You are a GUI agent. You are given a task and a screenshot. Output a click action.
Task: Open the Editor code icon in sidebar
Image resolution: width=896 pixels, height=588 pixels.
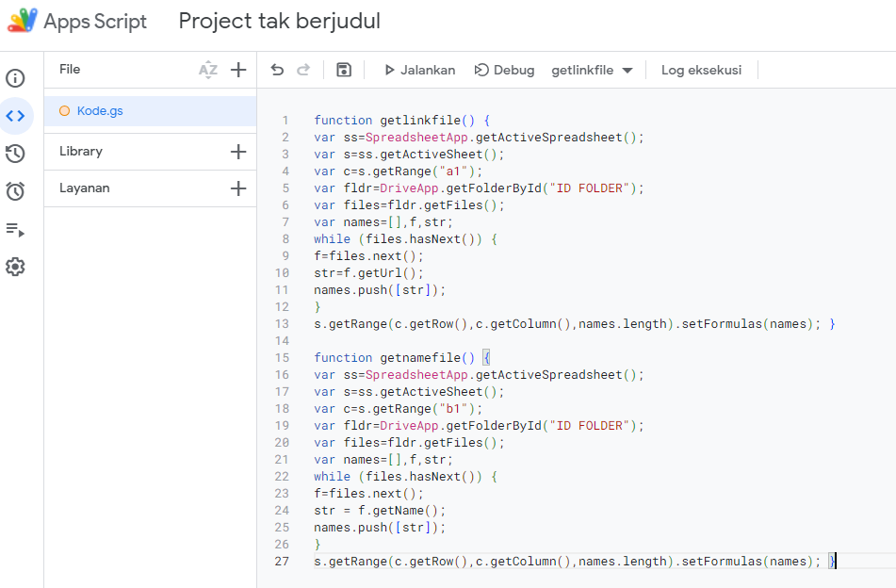click(15, 116)
